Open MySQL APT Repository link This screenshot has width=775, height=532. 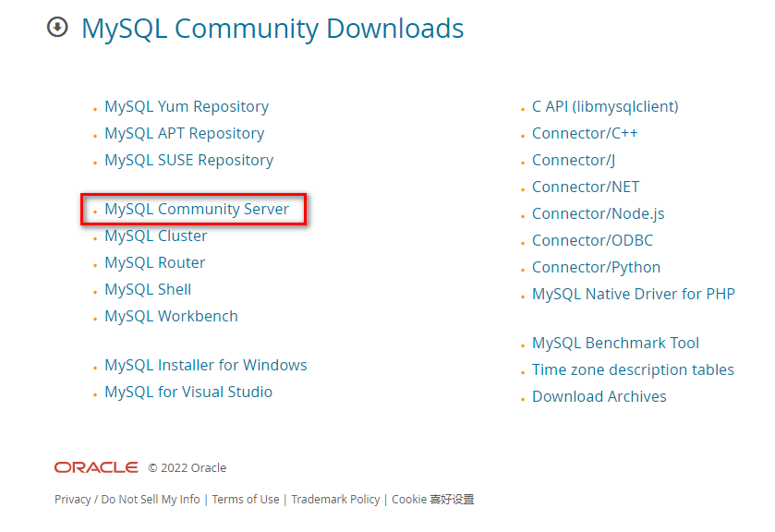point(185,134)
